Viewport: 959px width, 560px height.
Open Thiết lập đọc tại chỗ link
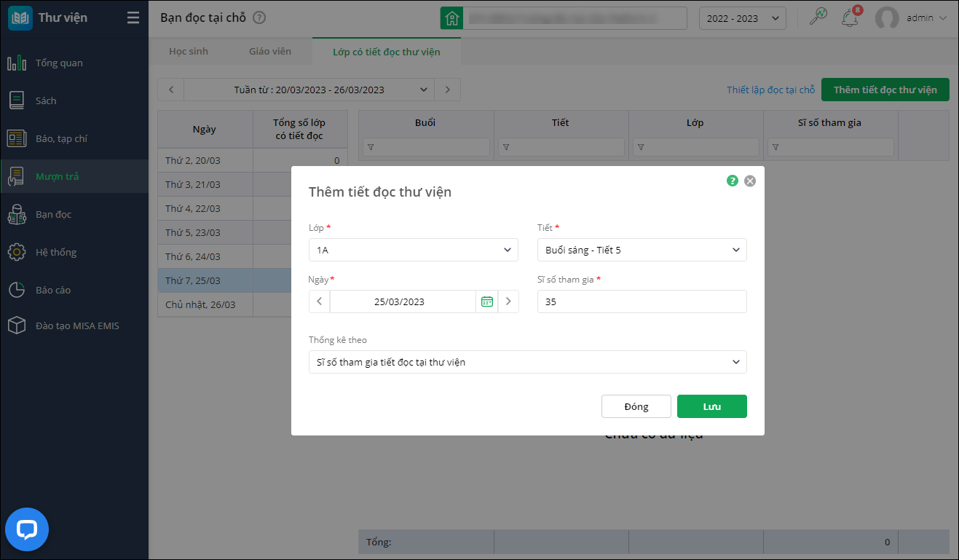(770, 90)
